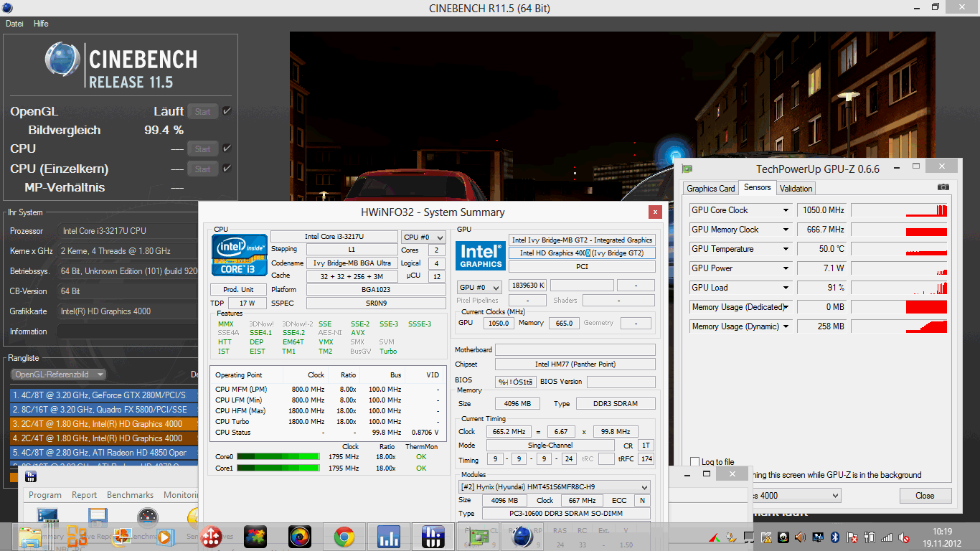
Task: Click the Start button next to CPU
Action: (x=202, y=149)
